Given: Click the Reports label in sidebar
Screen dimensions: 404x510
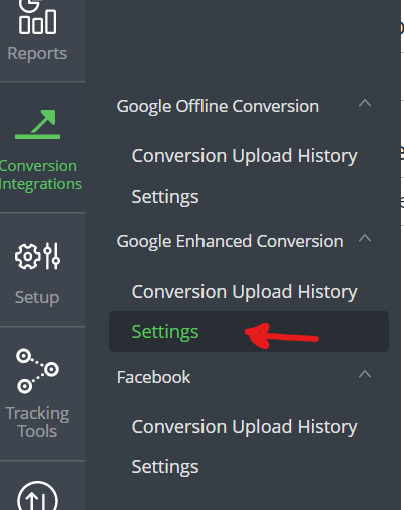Looking at the screenshot, I should [x=37, y=53].
